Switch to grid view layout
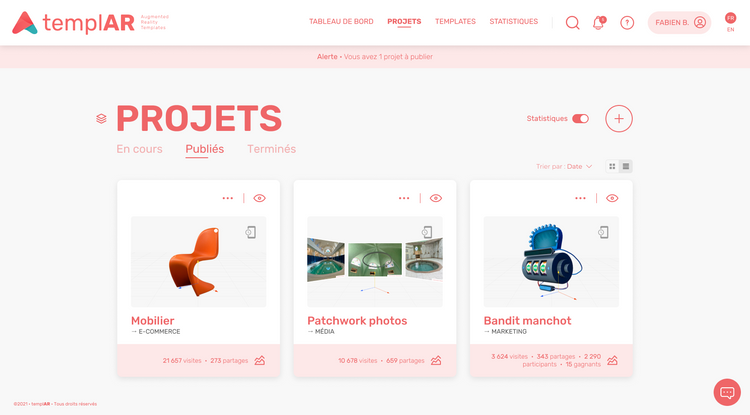 (612, 166)
